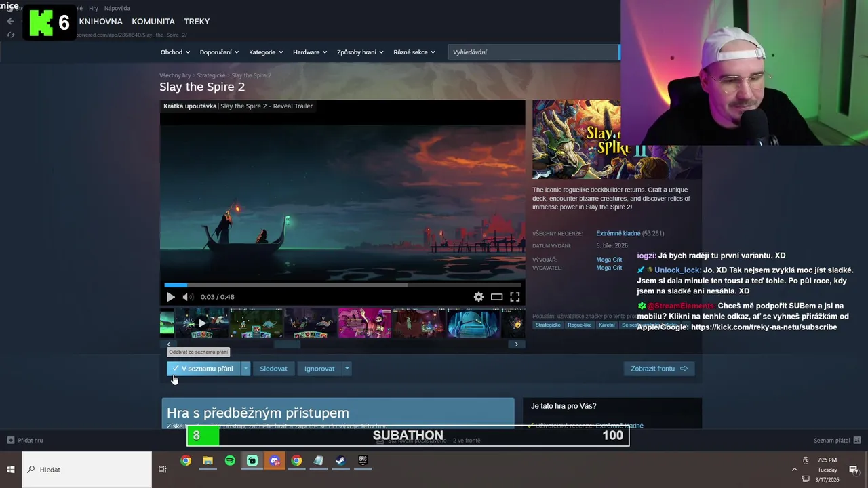Click 'Přidat hru' plus icon

coord(10,441)
